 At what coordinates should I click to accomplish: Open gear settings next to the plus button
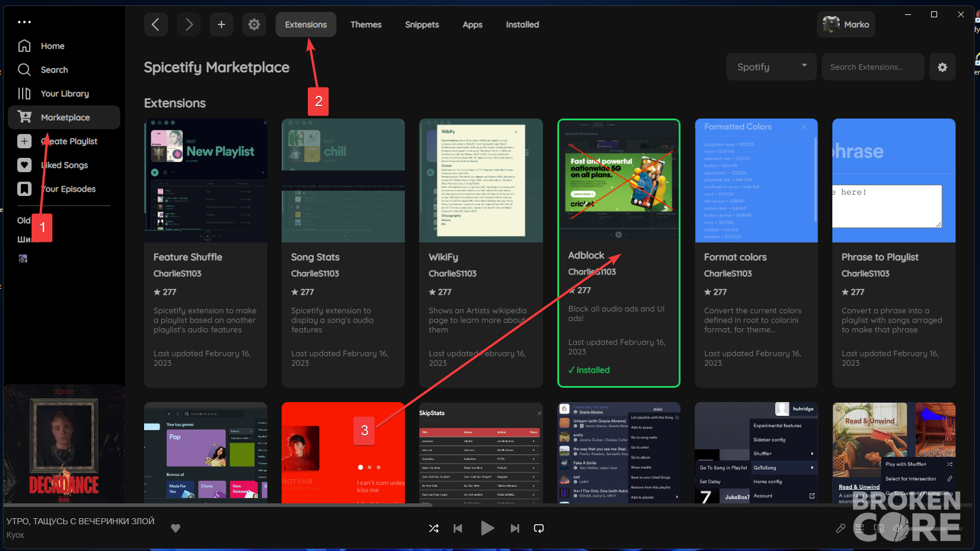pyautogui.click(x=254, y=24)
